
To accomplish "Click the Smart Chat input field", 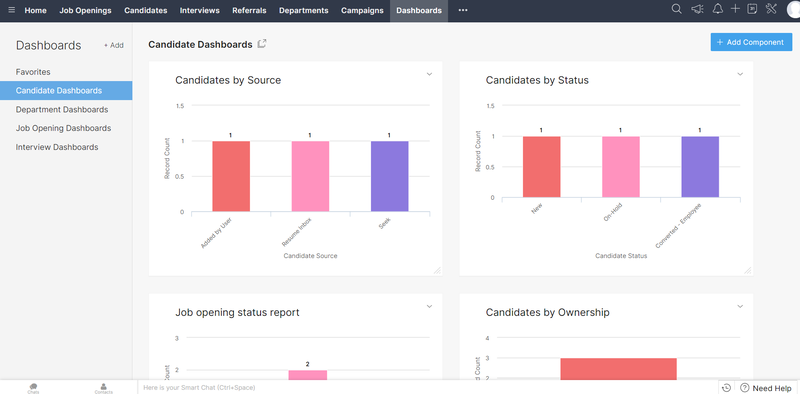I will click(428, 388).
